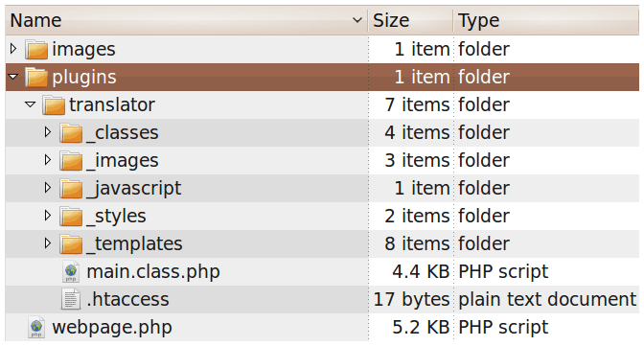This screenshot has width=644, height=346.
Task: Expand the top-level images folder
Action: [x=13, y=49]
